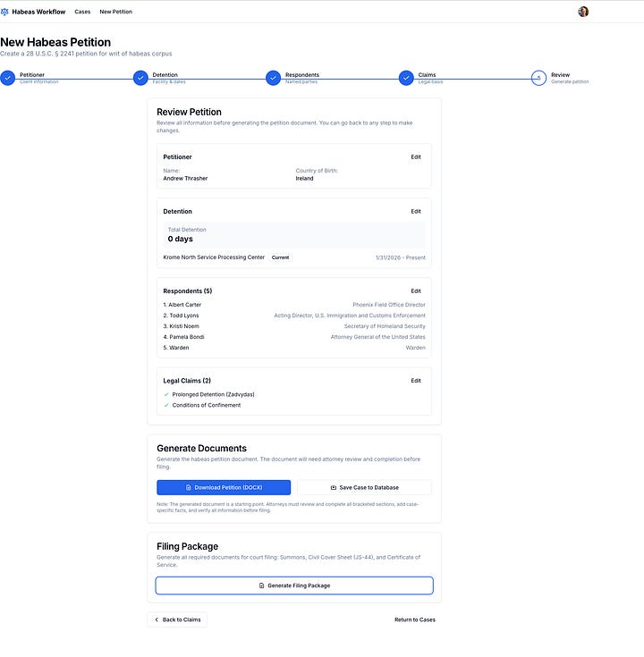Click the Review Petition heading
This screenshot has width=644, height=657.
point(189,112)
